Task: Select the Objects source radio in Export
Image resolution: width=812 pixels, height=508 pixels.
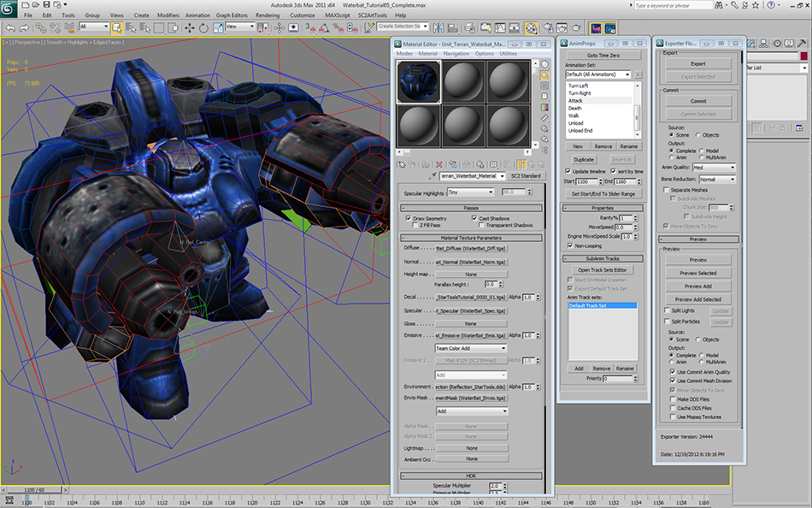Action: tap(698, 134)
